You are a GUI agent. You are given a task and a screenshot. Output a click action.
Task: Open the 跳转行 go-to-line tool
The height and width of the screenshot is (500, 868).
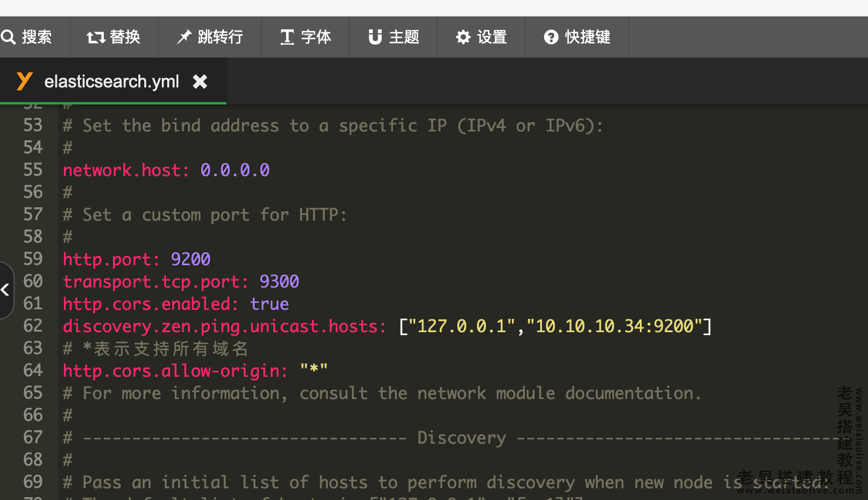(210, 37)
